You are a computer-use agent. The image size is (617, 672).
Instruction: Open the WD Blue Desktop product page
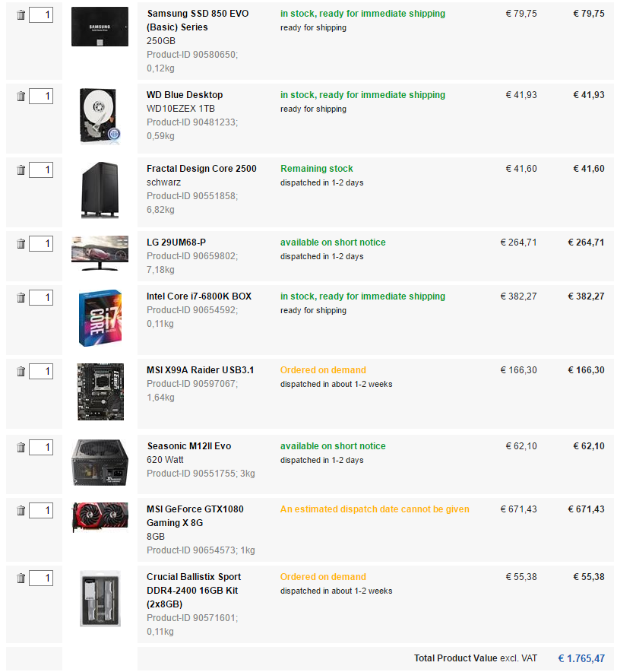(x=185, y=95)
